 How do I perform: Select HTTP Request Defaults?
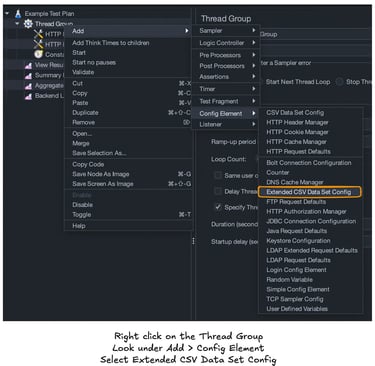[x=310, y=151]
